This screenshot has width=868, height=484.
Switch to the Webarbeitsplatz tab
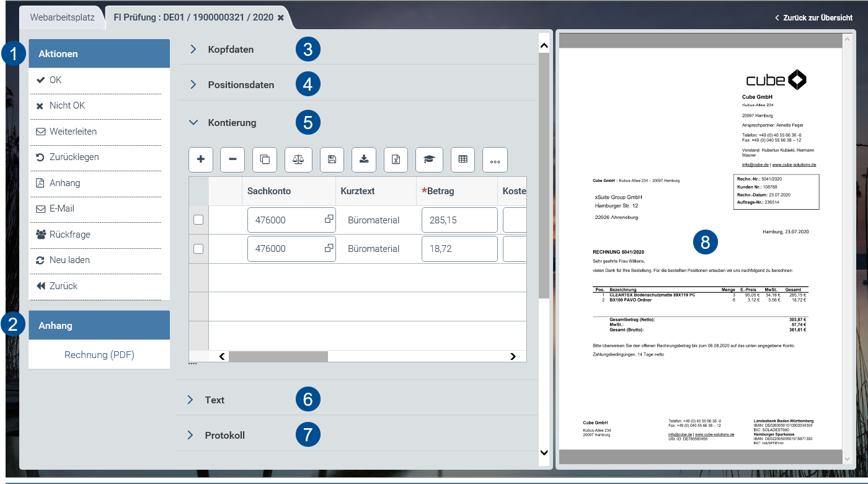62,17
